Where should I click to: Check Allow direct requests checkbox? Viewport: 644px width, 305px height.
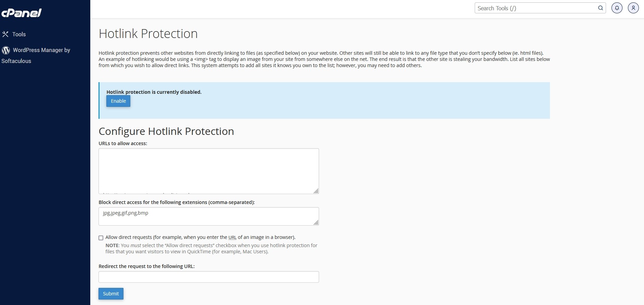(x=101, y=238)
